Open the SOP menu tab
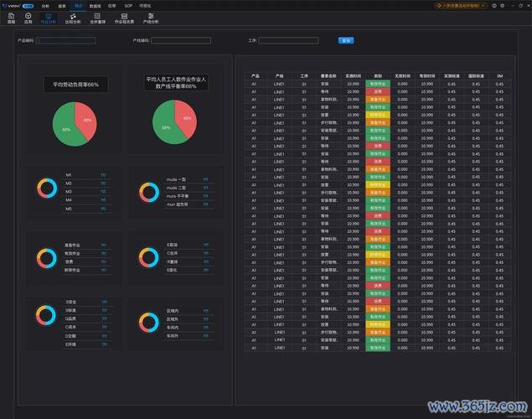The image size is (532, 419). pyautogui.click(x=128, y=6)
